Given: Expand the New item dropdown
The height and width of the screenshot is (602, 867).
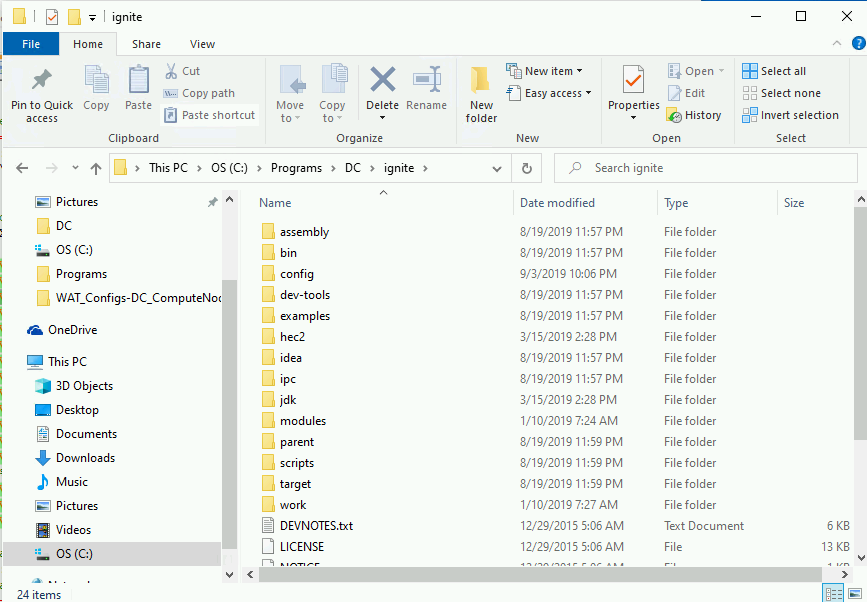Looking at the screenshot, I should 544,71.
